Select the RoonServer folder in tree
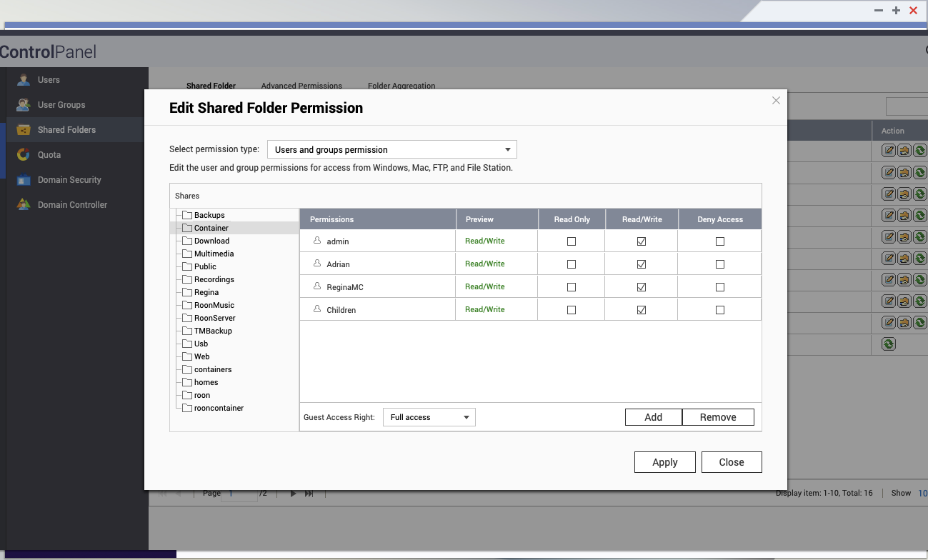Viewport: 928px width, 560px height. coord(214,318)
